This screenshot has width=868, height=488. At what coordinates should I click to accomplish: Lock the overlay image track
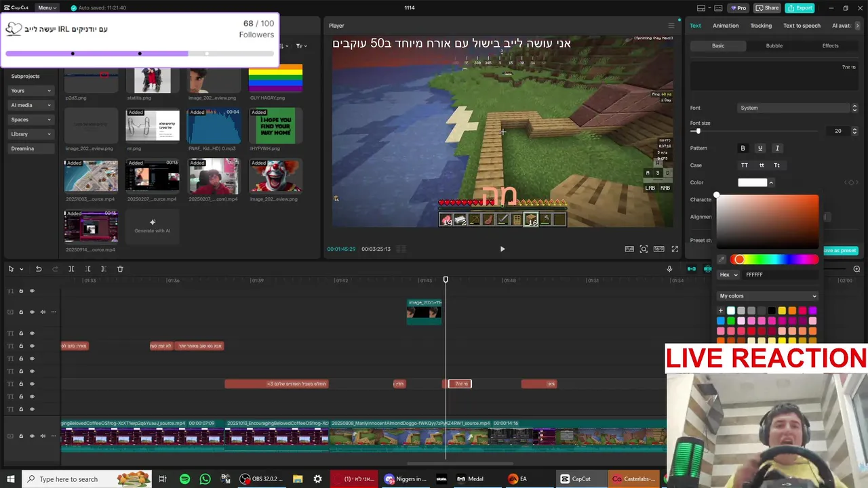(21, 312)
